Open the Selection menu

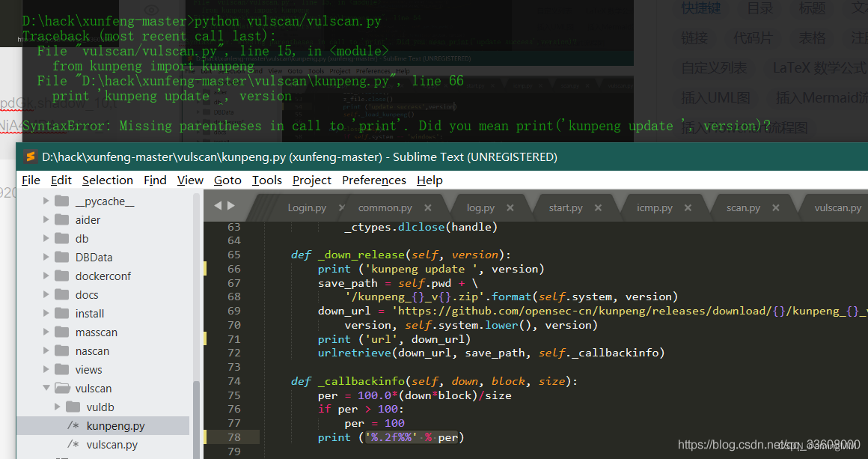tap(108, 180)
